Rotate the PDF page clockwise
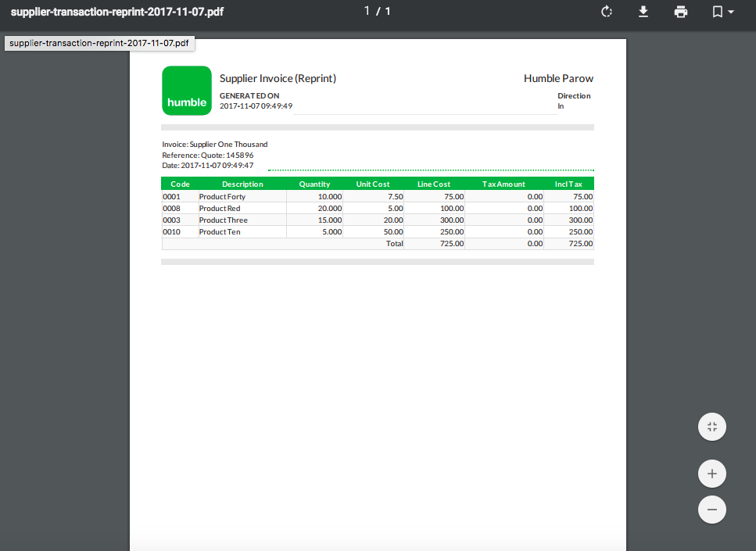Screen dimensions: 756x551 click(607, 12)
